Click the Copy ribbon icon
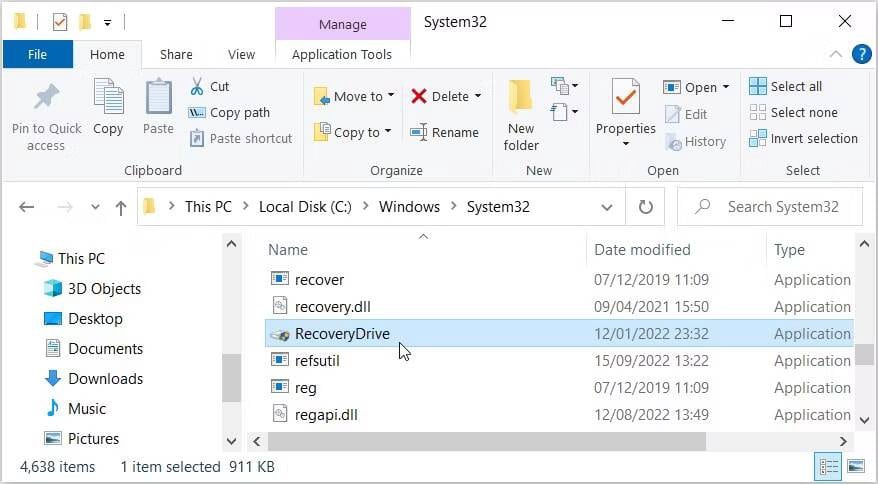Screen dimensions: 878x484 coord(108,97)
